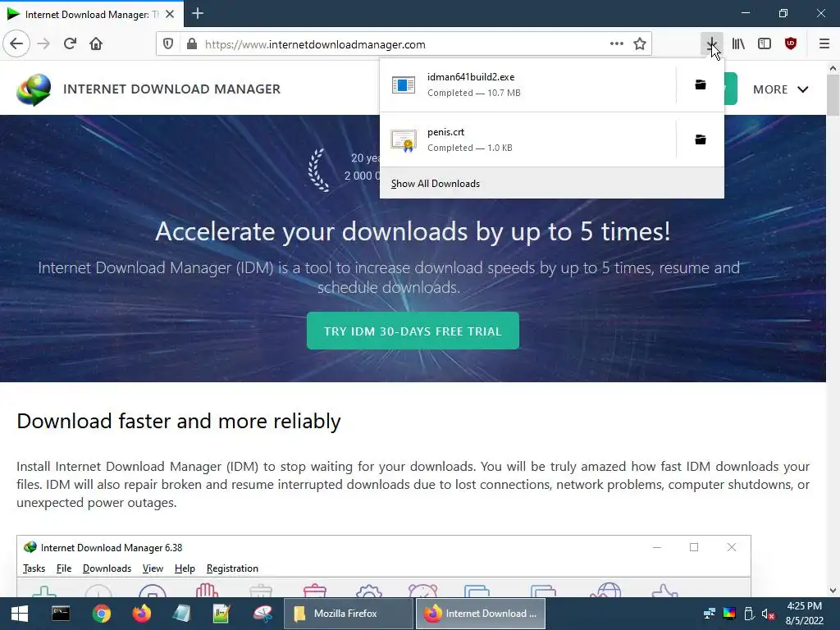The image size is (840, 630).
Task: Open containing folder for penis.crt
Action: (x=701, y=139)
